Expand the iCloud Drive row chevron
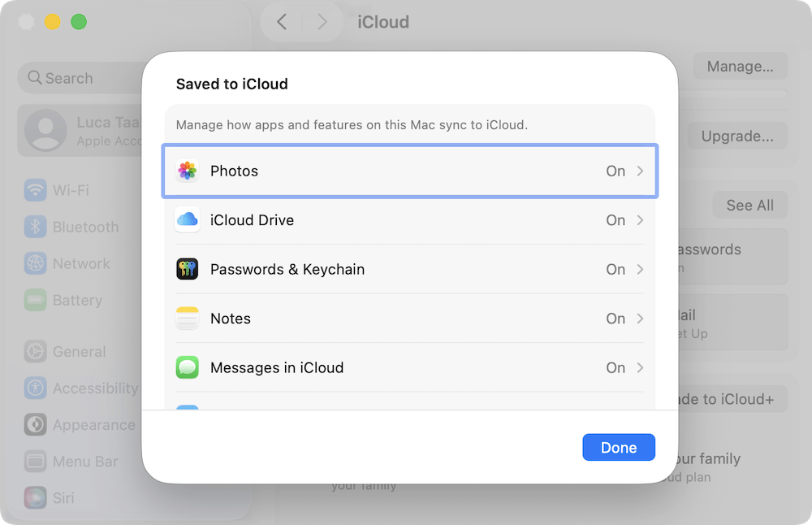 pos(641,220)
